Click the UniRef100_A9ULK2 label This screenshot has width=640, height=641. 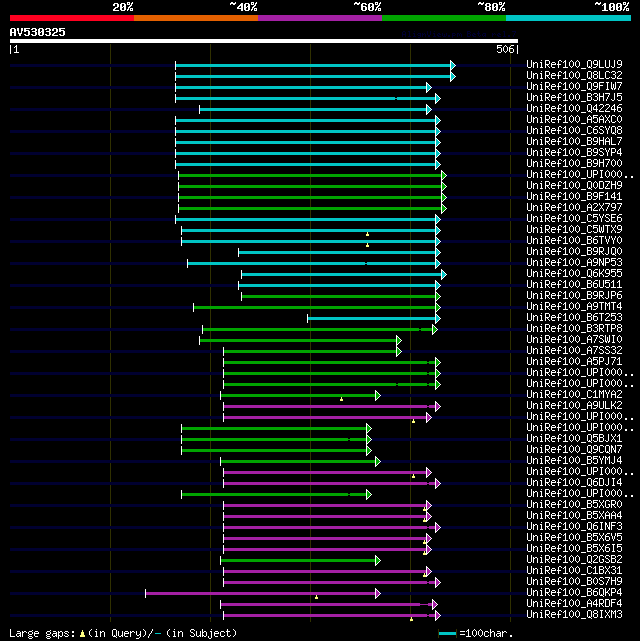pyautogui.click(x=574, y=406)
